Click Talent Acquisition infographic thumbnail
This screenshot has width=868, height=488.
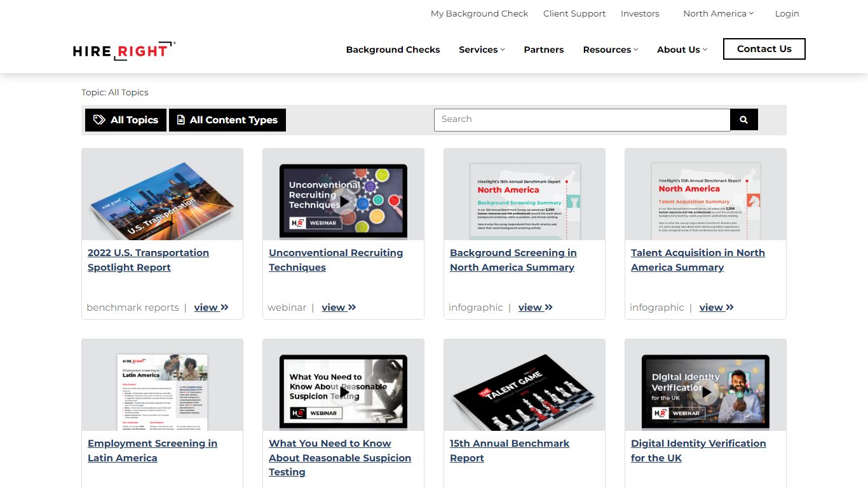coord(705,194)
